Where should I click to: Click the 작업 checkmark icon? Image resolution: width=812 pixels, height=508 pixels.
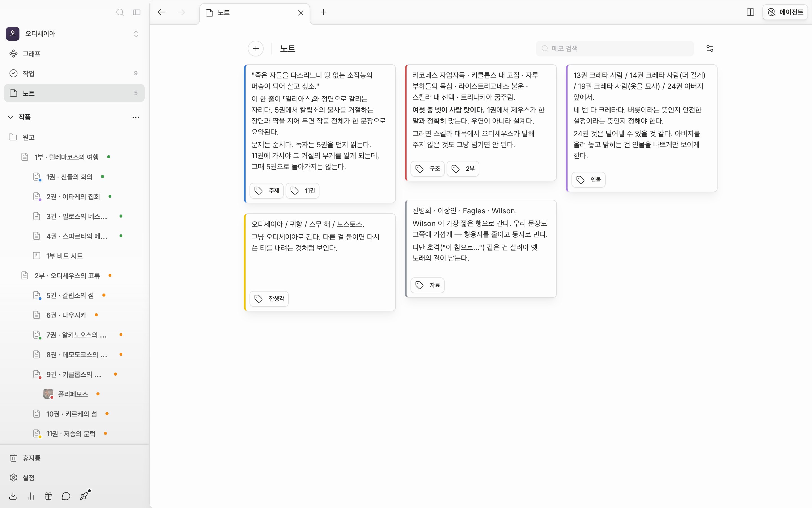coord(14,73)
